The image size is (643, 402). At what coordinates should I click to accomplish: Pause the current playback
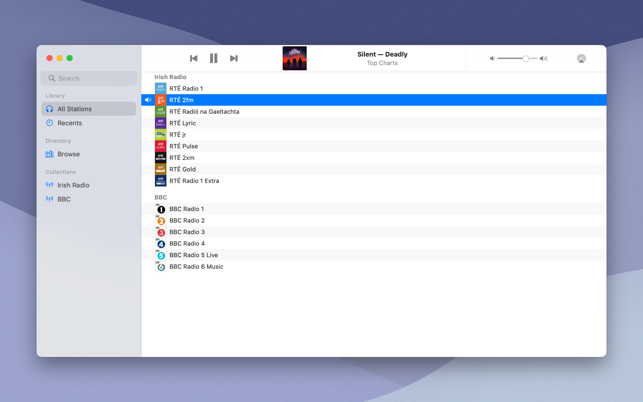214,58
